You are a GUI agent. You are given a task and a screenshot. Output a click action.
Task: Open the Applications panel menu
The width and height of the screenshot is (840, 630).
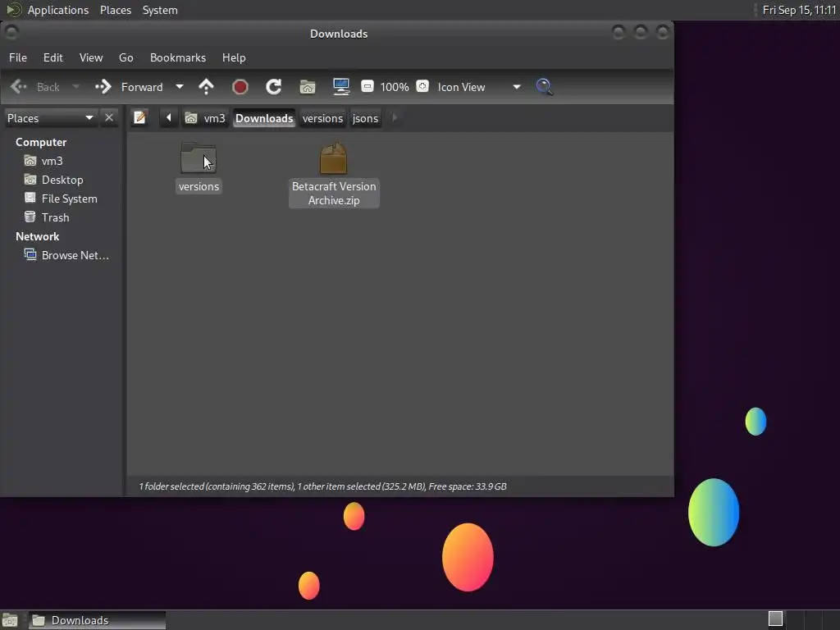pos(58,10)
